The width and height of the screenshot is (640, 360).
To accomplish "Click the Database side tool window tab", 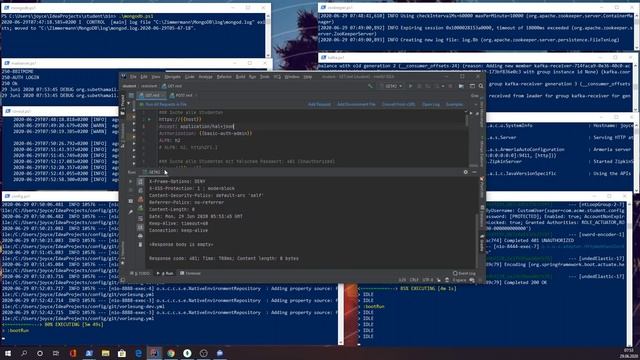I will pos(482,216).
